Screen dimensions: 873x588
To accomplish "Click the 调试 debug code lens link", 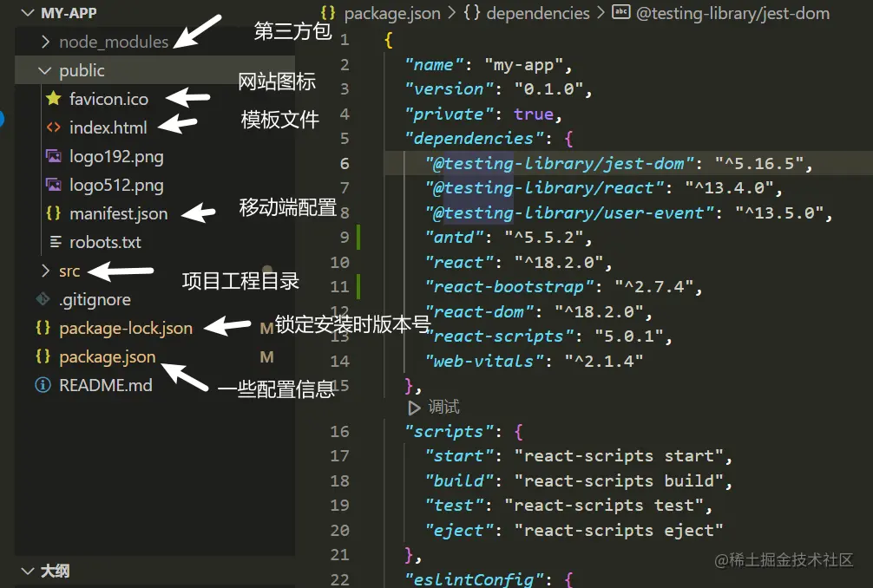I will click(443, 408).
